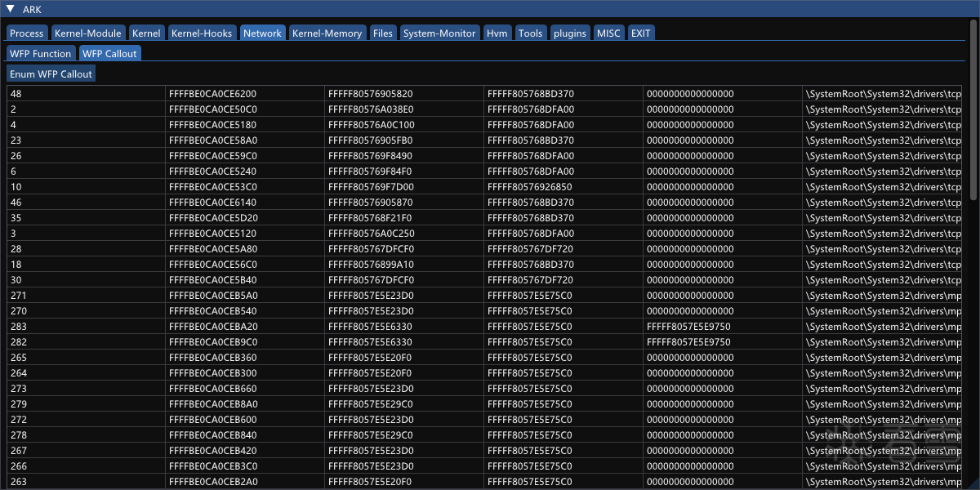This screenshot has width=980, height=490.
Task: Select the plugins tab
Action: 570,33
